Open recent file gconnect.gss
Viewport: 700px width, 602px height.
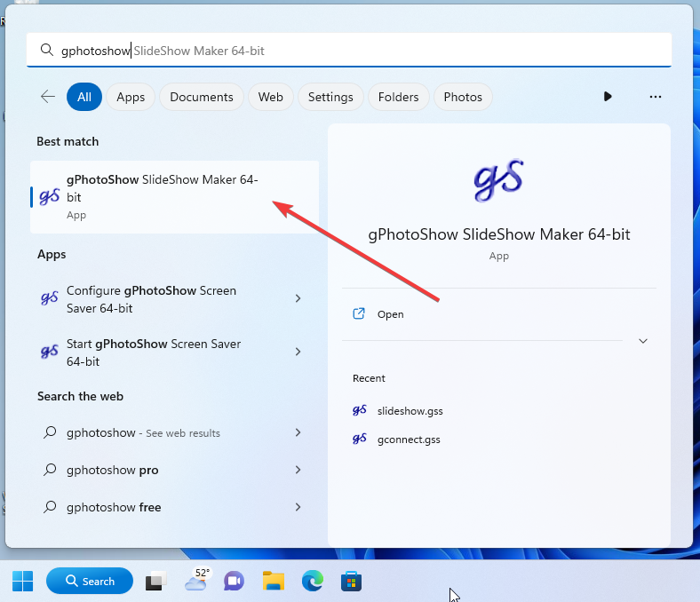click(x=409, y=440)
